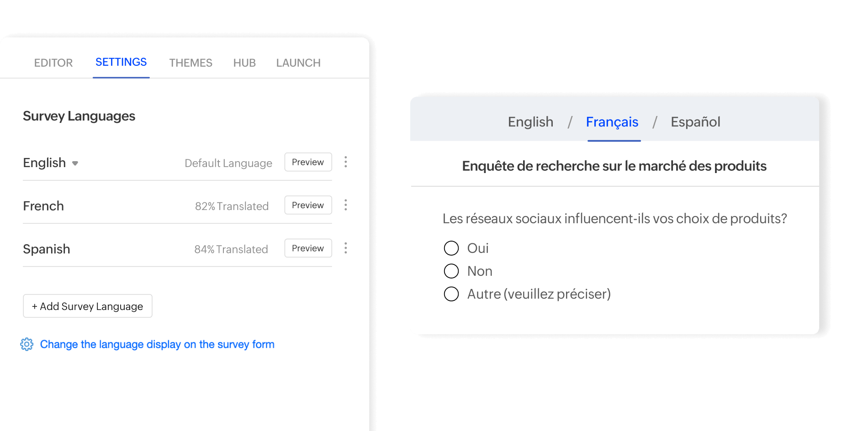
Task: Open the change language display settings link
Action: click(157, 344)
